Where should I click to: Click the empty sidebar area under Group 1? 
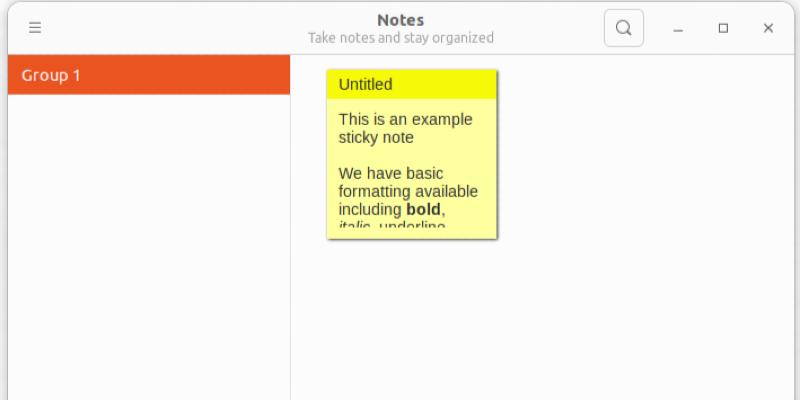pyautogui.click(x=149, y=250)
